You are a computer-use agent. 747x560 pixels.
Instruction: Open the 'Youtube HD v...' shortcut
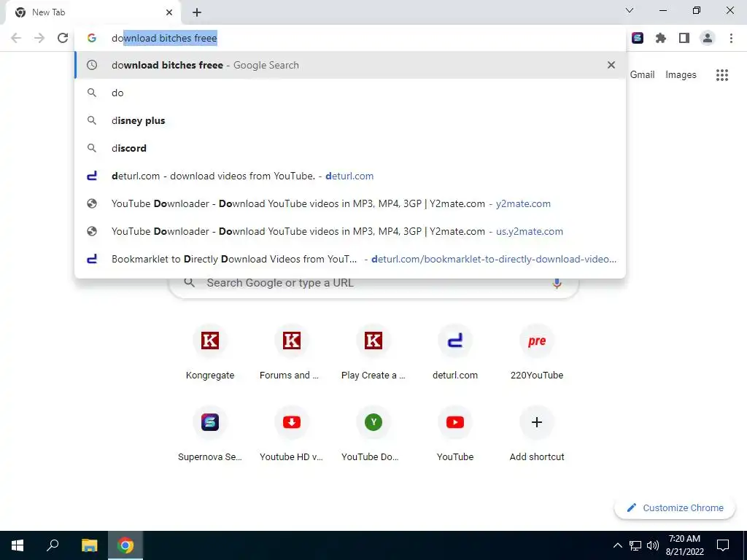click(292, 435)
